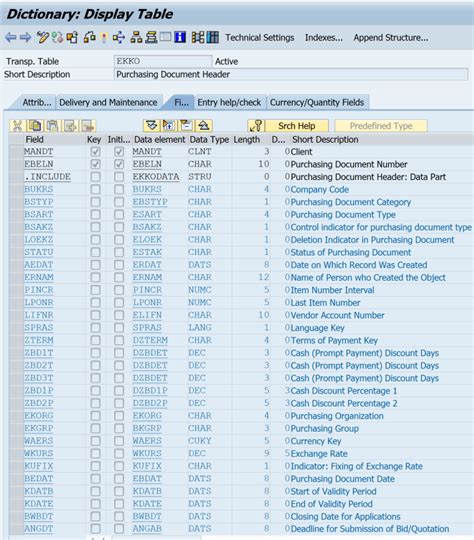
Task: Toggle Display/Change mode via pencil icon
Action: click(43, 37)
